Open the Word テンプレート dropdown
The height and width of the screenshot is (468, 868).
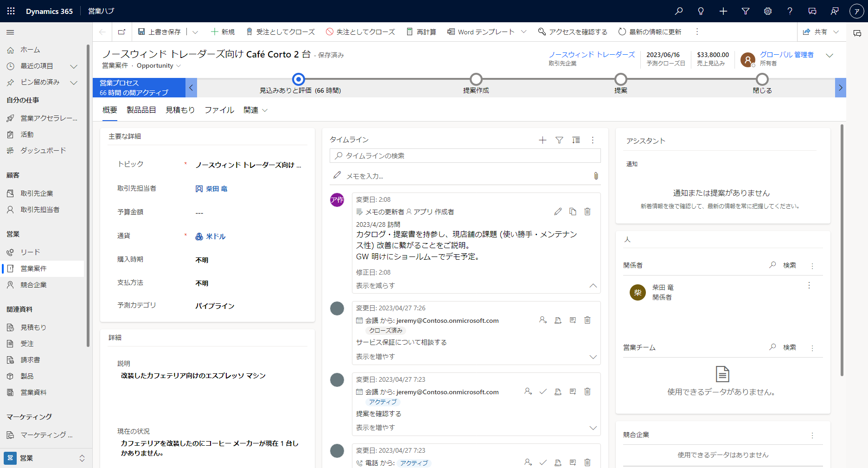tap(523, 32)
